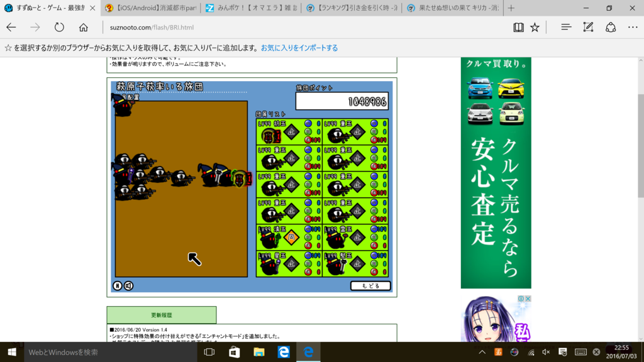Click the 萩原子荻率いる旅団 title
The image size is (644, 362).
(159, 87)
